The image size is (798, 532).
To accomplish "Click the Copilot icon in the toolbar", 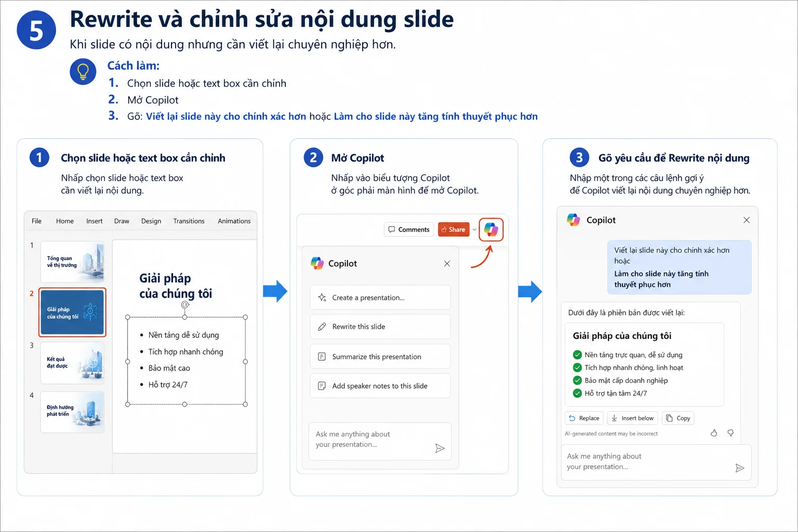I will click(491, 230).
